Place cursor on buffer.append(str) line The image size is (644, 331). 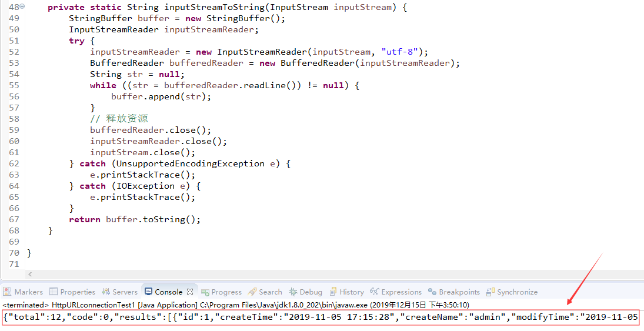[x=161, y=96]
